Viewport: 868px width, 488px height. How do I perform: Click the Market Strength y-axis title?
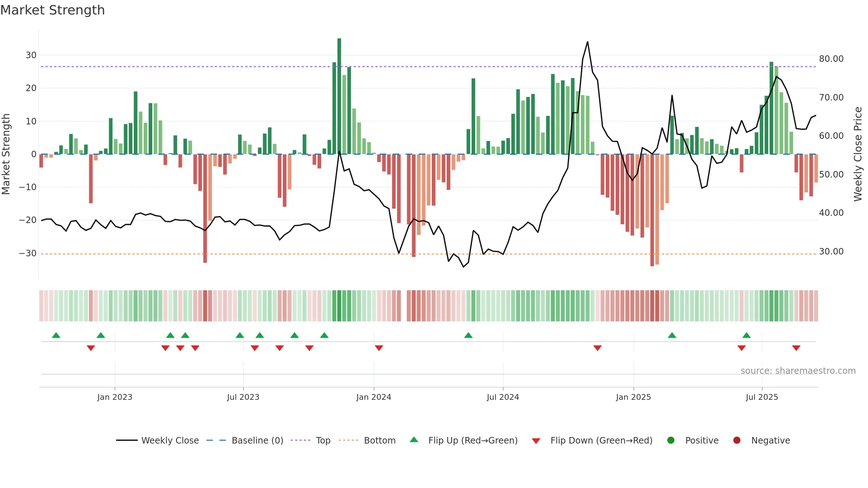click(6, 154)
